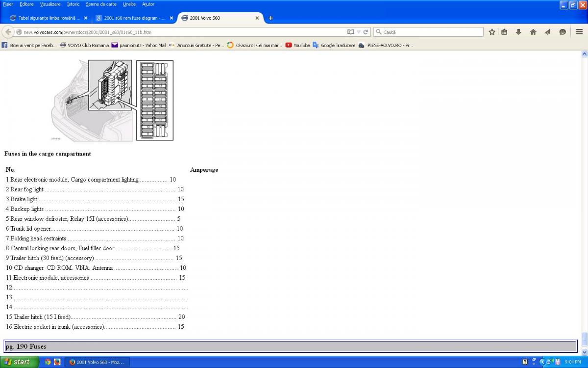Screen dimensions: 588x368
Task: Open 'paunionutz - Yahoo Mail' bookmark
Action: coord(139,45)
